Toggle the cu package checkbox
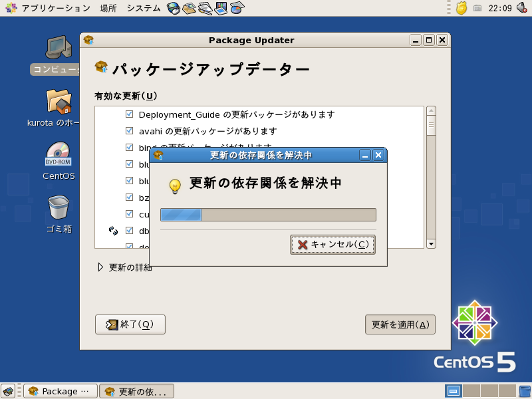The width and height of the screenshot is (532, 399). tap(129, 213)
